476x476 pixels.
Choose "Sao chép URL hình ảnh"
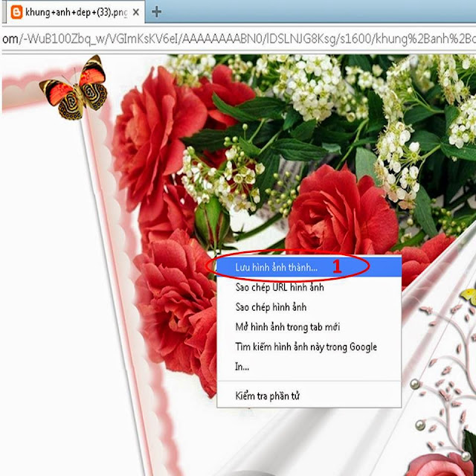[x=309, y=287]
